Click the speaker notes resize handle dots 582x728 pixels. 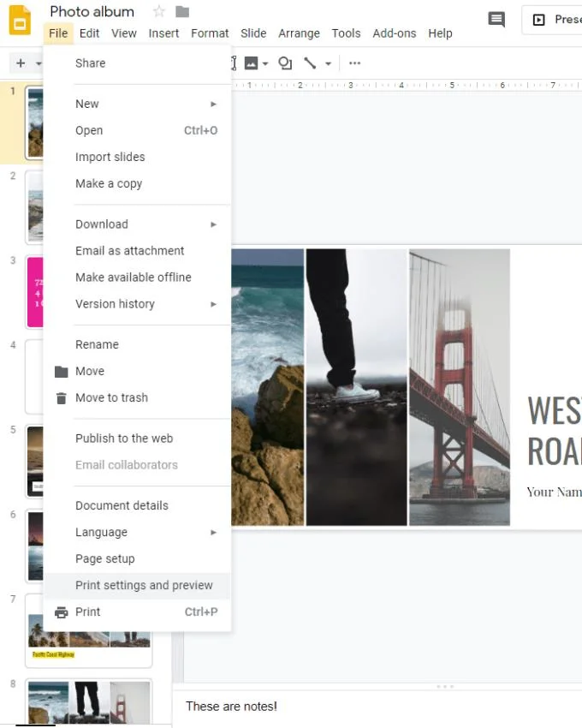[444, 686]
